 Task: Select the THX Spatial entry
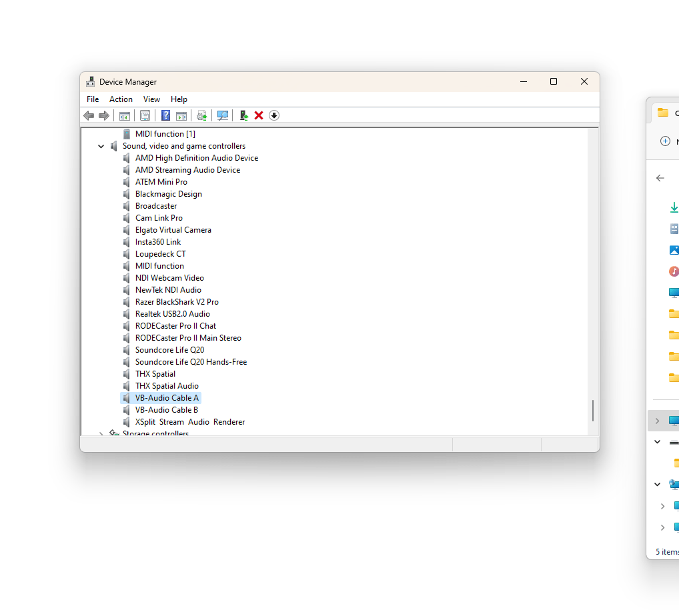[x=155, y=374]
